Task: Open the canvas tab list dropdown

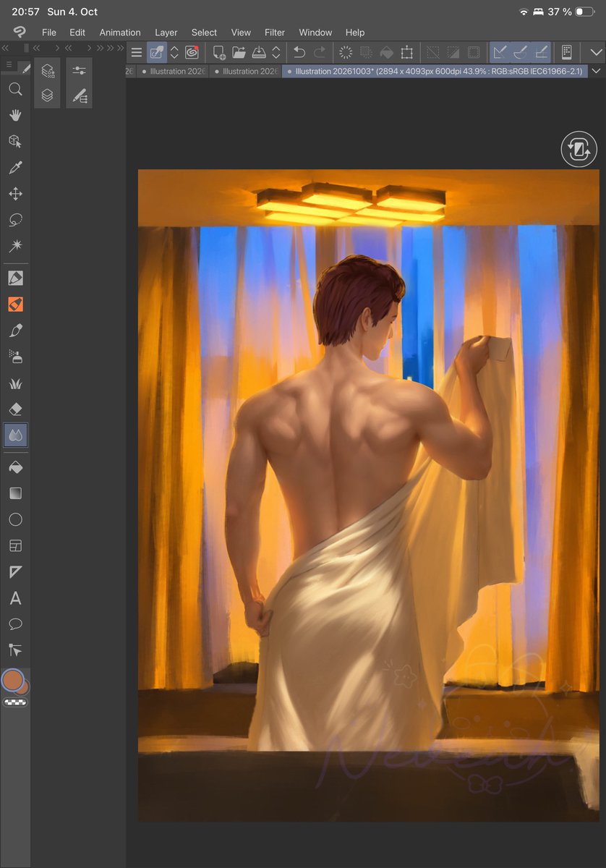Action: (x=597, y=71)
